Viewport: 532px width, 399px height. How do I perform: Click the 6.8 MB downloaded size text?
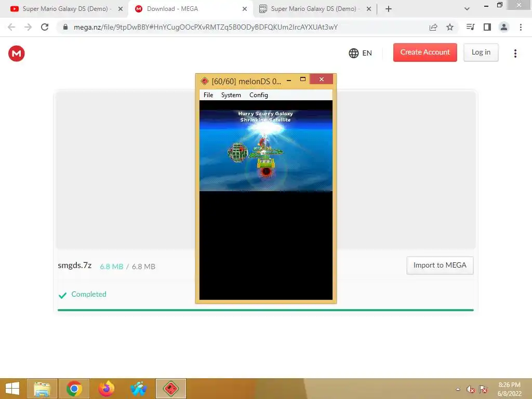coord(111,267)
